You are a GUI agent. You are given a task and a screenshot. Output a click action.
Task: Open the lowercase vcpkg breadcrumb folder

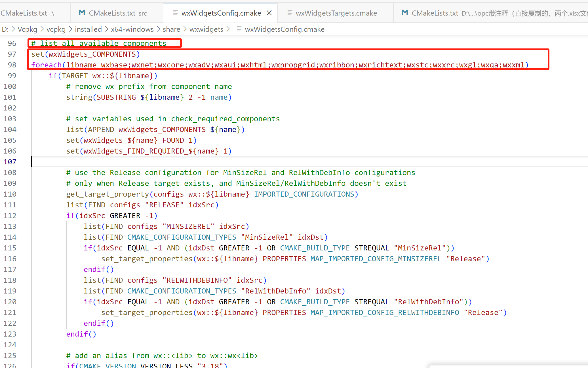click(x=56, y=29)
